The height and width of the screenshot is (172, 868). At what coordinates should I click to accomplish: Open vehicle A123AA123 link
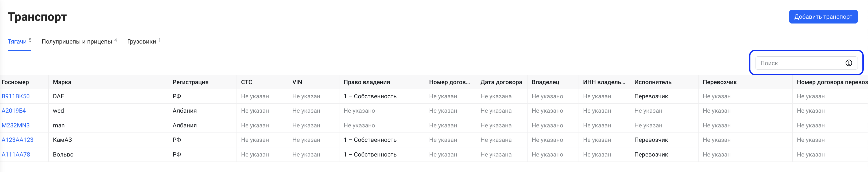click(18, 140)
